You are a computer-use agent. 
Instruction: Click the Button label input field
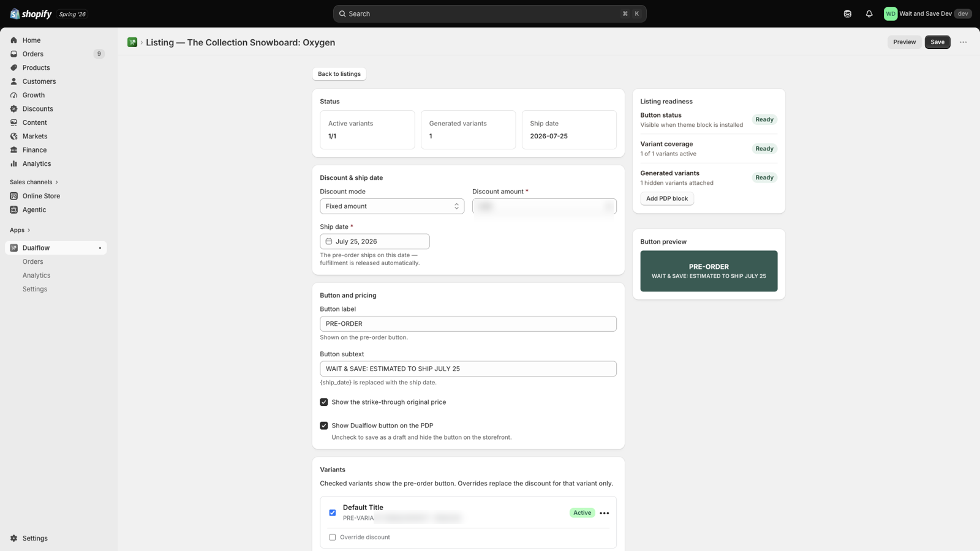point(469,324)
